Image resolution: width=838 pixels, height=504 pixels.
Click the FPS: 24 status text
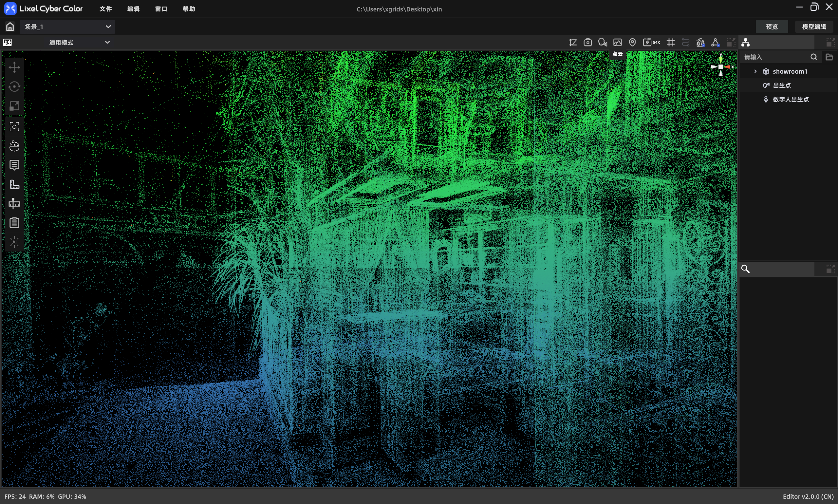[x=15, y=496]
